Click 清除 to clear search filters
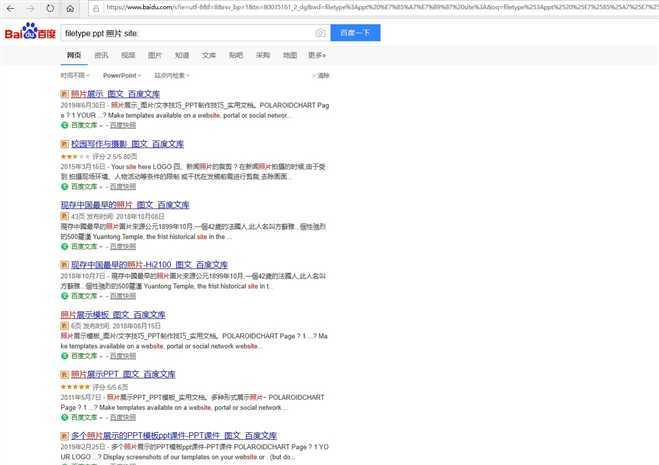Image resolution: width=659 pixels, height=465 pixels. pos(321,76)
